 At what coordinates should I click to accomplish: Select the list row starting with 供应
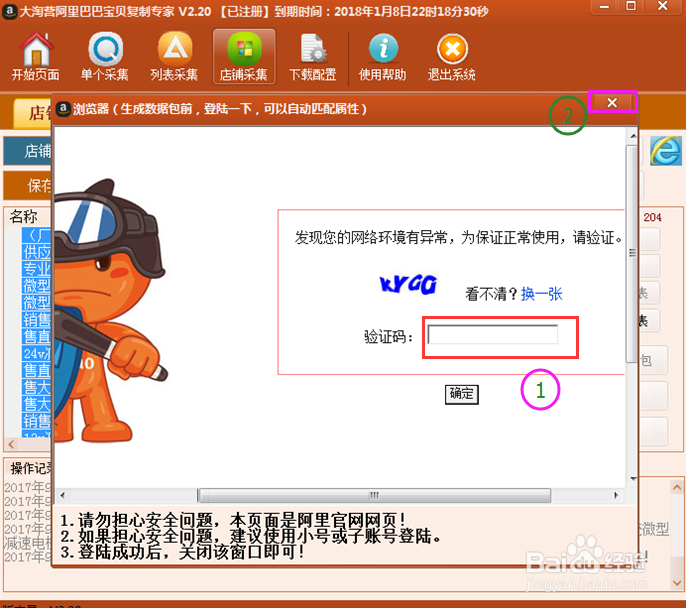tap(36, 252)
